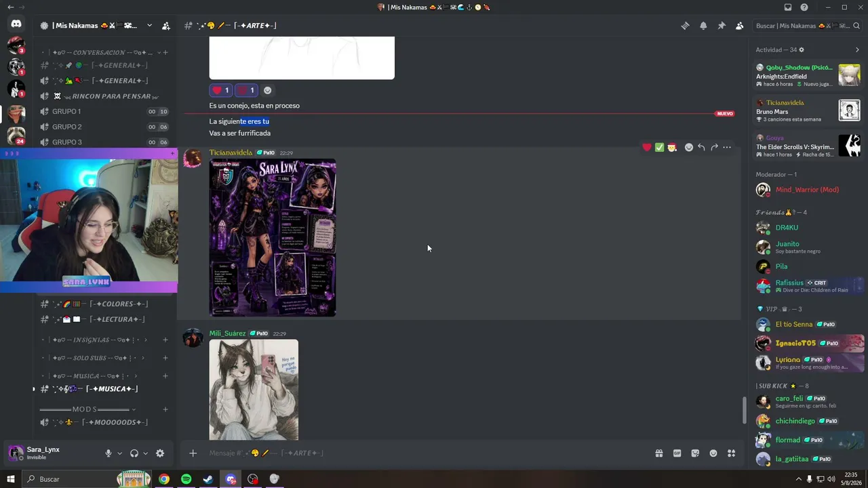Focus the message input for ARTE channel
This screenshot has width=868, height=488.
427,453
